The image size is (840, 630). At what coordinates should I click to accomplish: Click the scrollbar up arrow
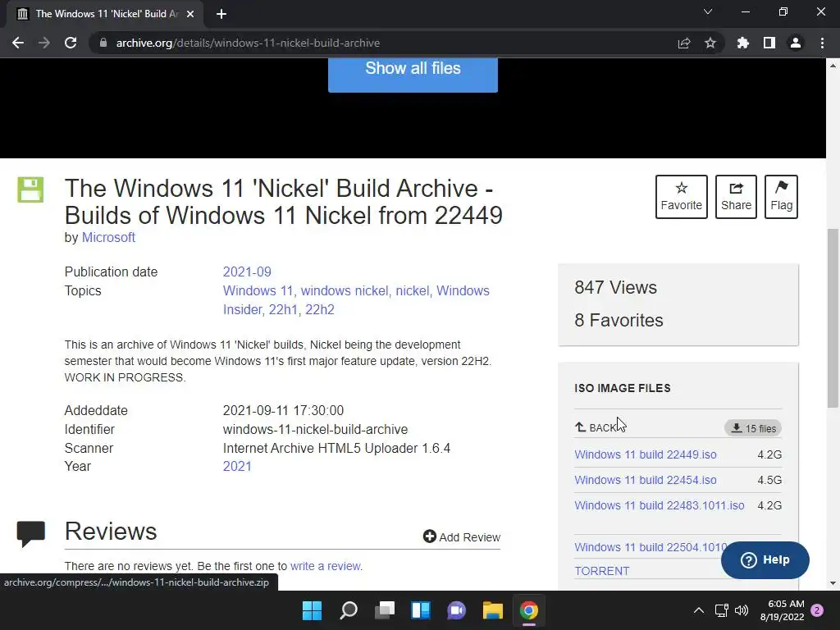(x=833, y=66)
